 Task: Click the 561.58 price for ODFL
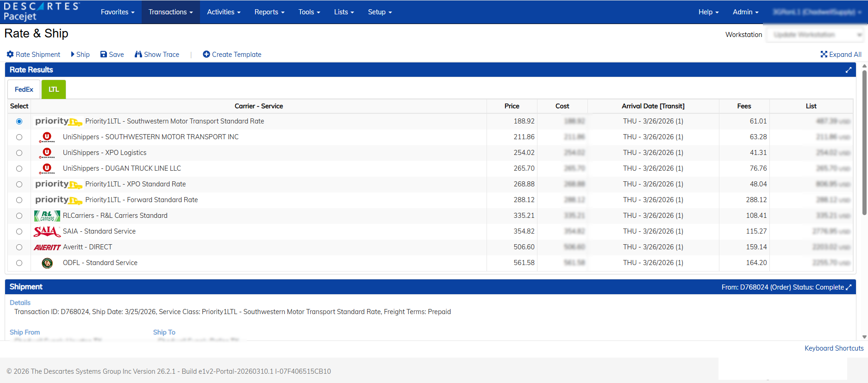(x=524, y=263)
